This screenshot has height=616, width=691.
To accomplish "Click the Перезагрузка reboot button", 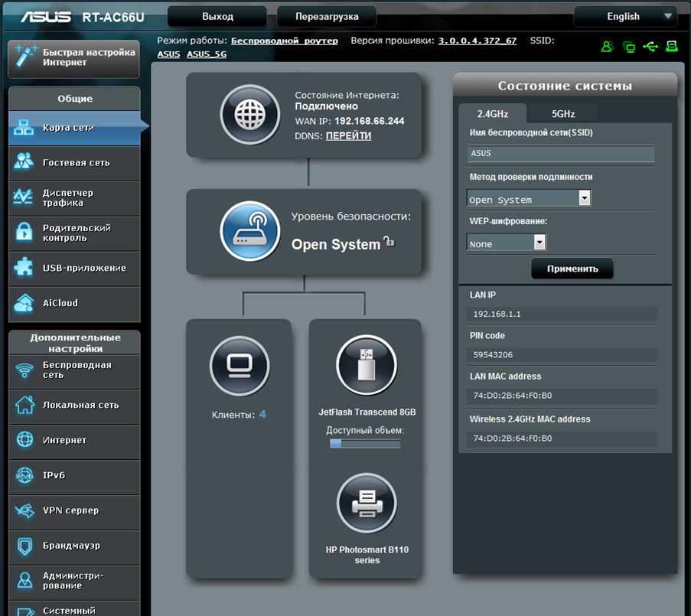I will click(327, 16).
